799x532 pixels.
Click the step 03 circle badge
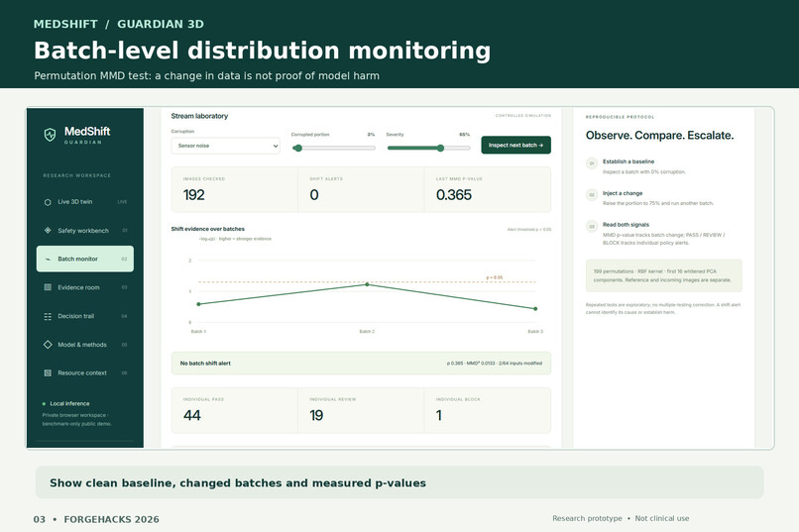coord(592,227)
